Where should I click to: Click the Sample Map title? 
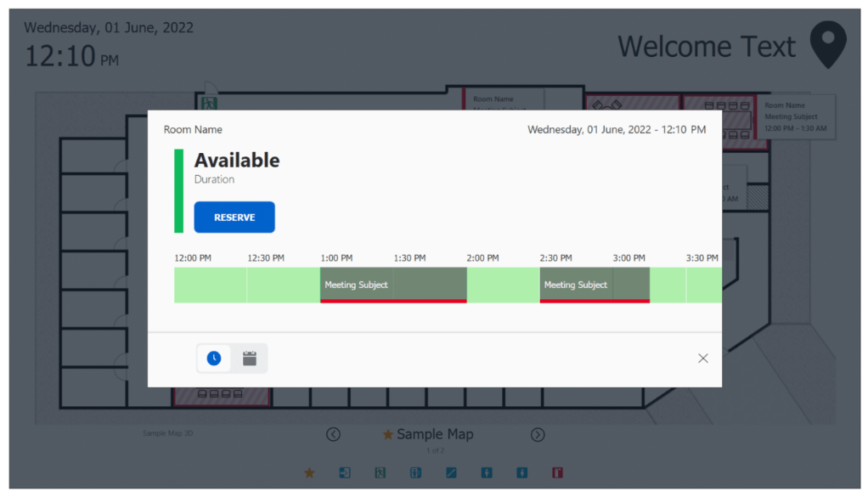point(435,434)
